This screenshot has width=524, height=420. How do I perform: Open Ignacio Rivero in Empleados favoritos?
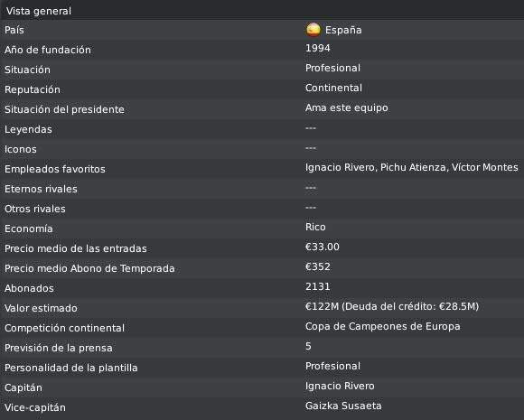340,167
